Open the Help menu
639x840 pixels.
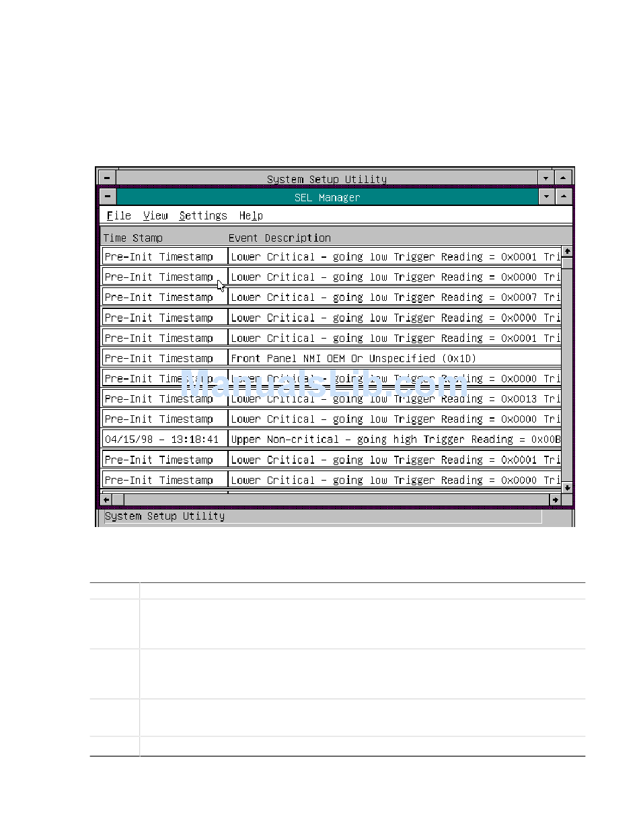251,215
